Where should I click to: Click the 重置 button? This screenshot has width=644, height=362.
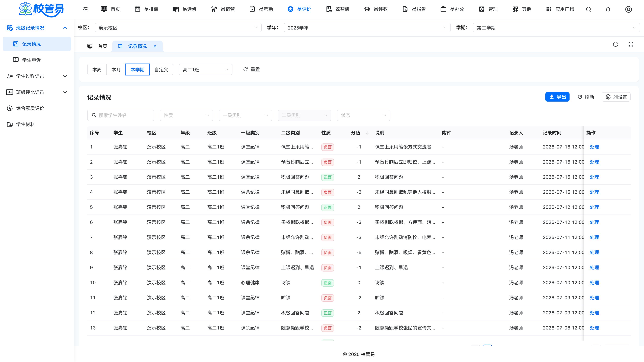tap(252, 69)
